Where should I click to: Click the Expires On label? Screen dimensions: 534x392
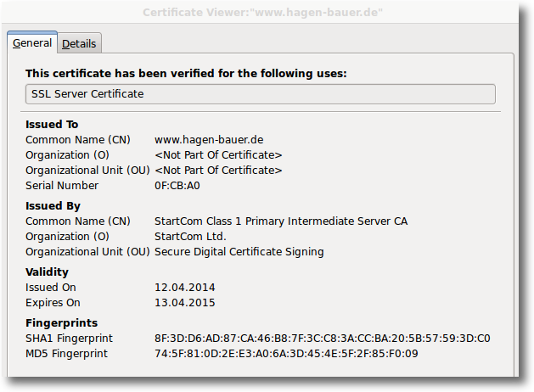point(53,303)
